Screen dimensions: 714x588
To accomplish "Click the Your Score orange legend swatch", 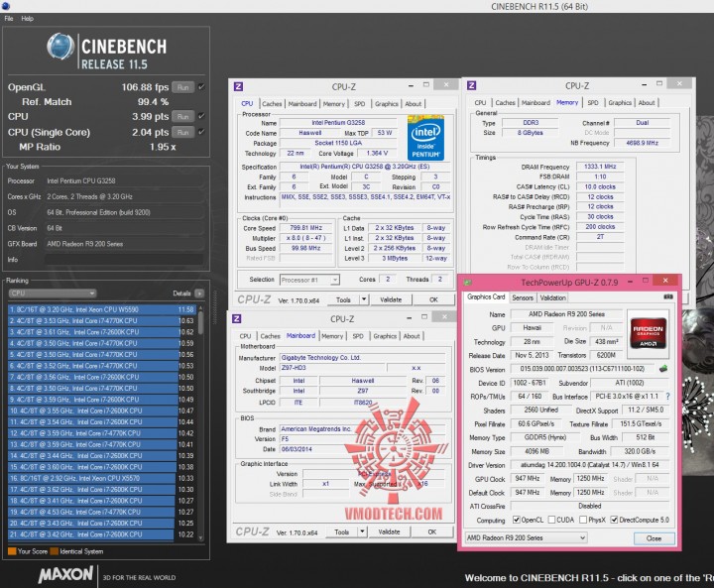I will 12,551.
